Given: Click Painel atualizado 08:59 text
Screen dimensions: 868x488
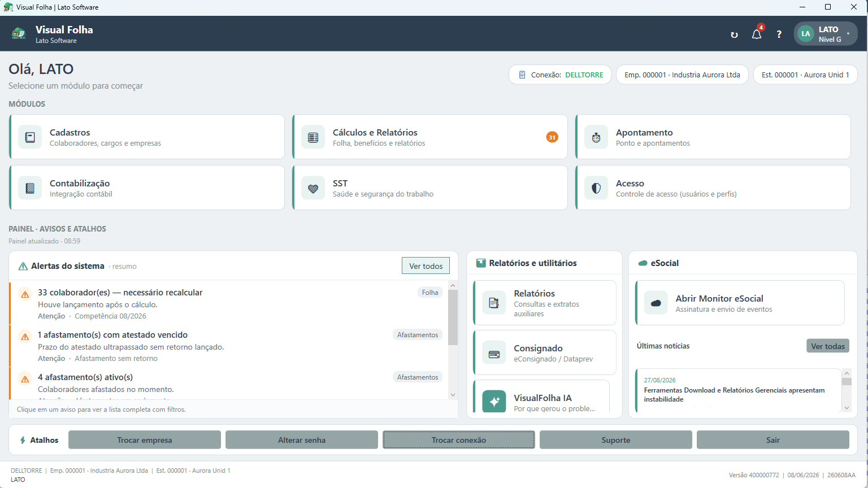Looking at the screenshot, I should click(44, 241).
